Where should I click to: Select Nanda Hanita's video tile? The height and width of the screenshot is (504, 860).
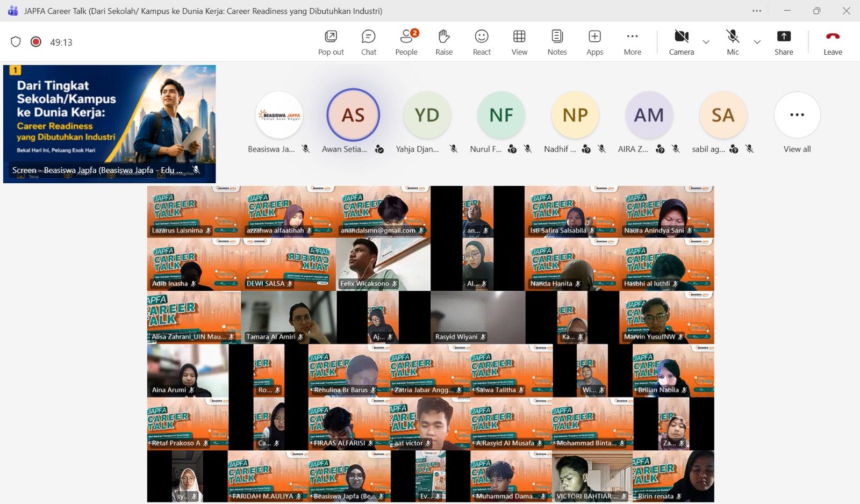pos(572,264)
